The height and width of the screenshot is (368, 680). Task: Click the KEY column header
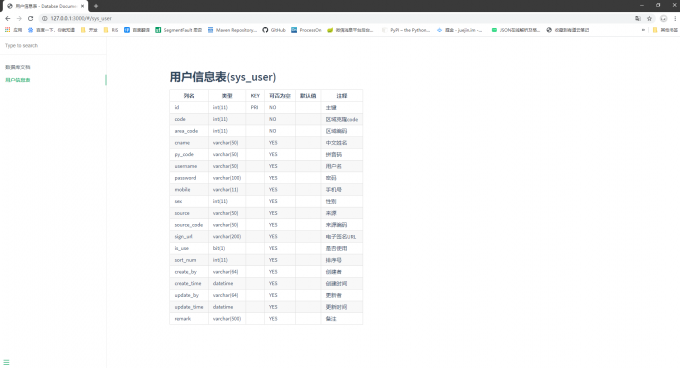point(255,95)
